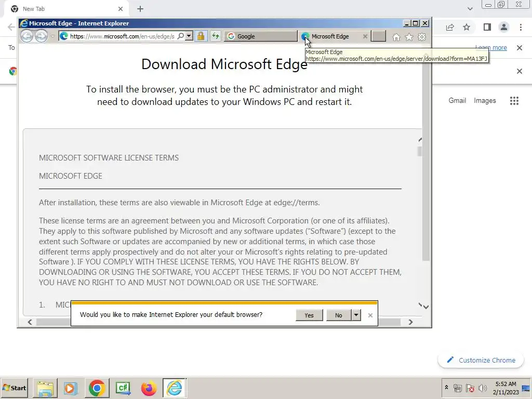Close the top Chrome info bar

click(x=520, y=47)
